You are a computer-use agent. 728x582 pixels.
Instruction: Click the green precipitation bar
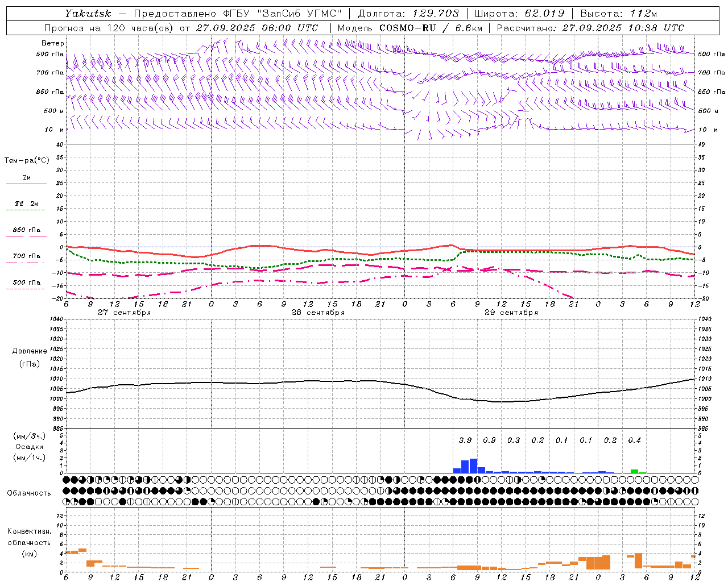tap(634, 471)
